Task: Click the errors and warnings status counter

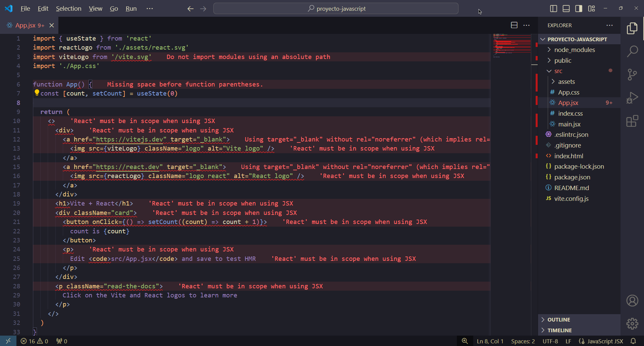Action: click(34, 341)
